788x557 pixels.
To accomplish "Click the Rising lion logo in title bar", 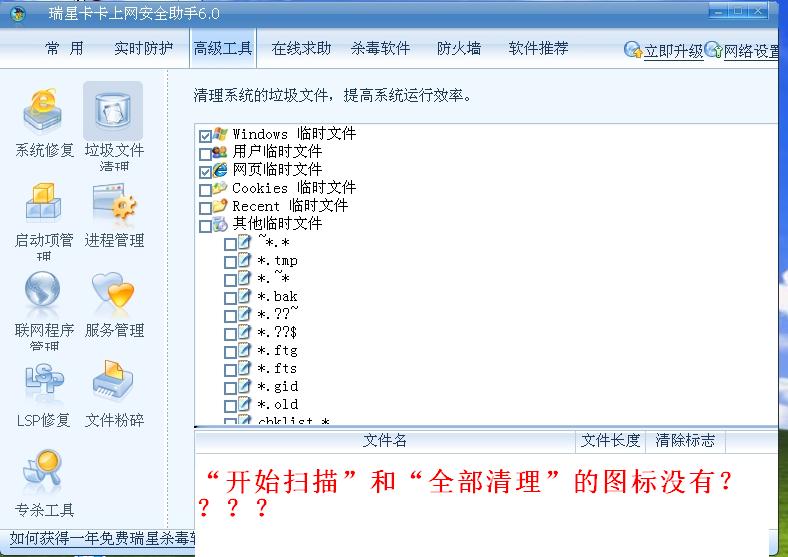I will [x=18, y=14].
